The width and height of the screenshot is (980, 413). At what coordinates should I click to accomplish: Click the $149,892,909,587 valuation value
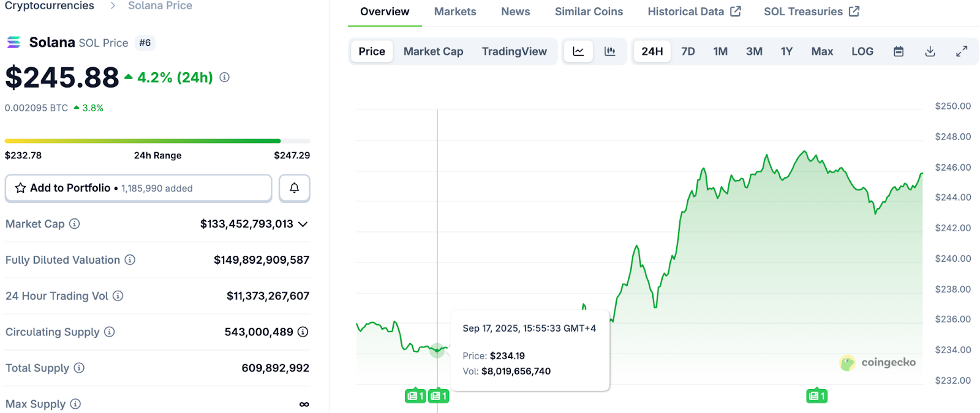[x=262, y=260]
